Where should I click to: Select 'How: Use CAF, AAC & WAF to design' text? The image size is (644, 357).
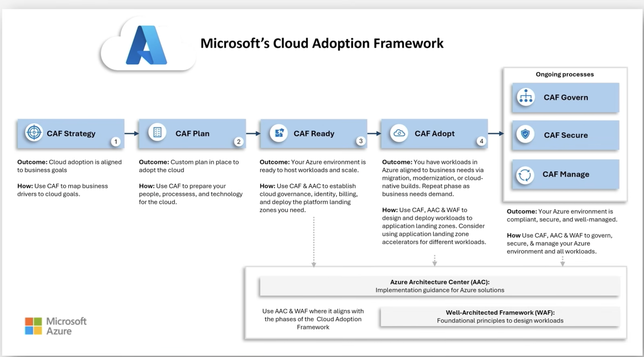point(434,226)
